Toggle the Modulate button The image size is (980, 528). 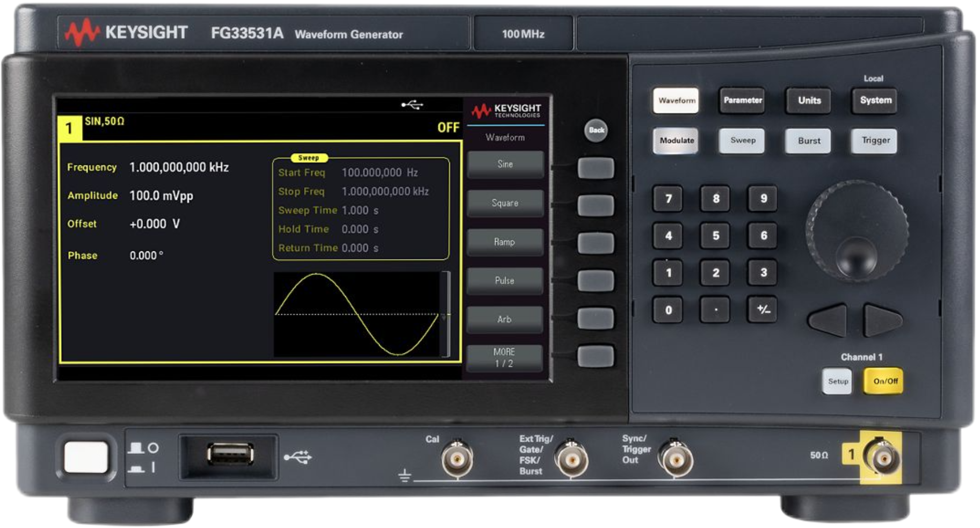click(x=676, y=141)
